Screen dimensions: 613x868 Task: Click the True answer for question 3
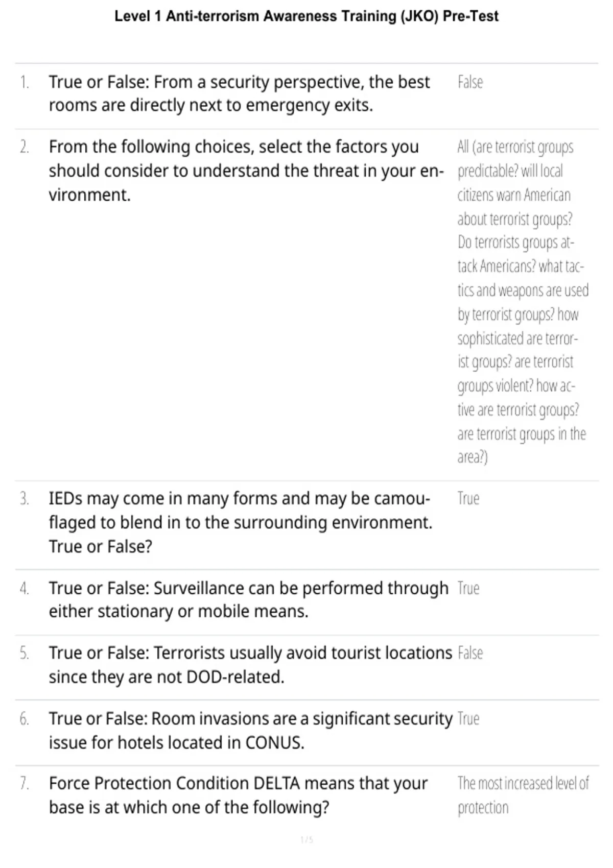click(x=468, y=498)
